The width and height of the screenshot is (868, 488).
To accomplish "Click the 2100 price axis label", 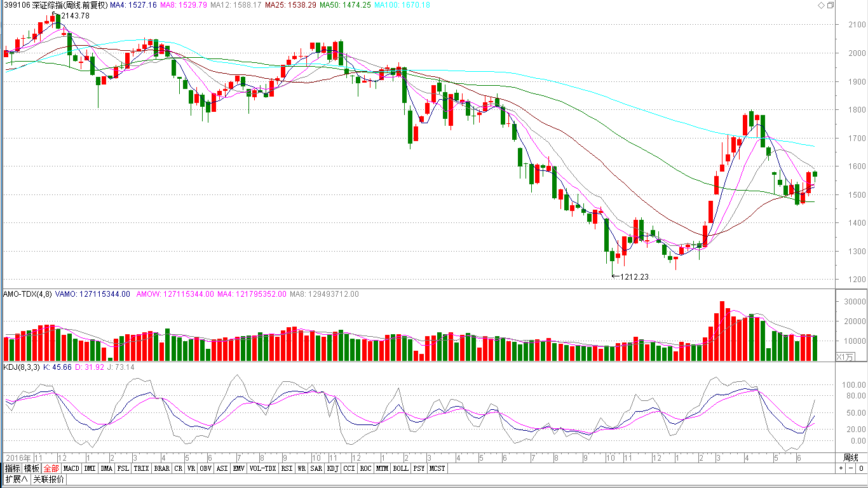I will [857, 25].
